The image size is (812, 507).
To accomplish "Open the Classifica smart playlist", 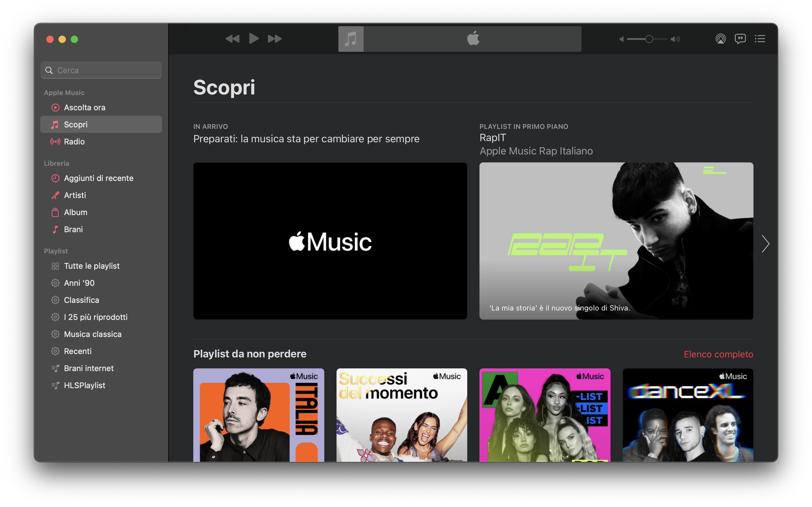I will [x=101, y=300].
